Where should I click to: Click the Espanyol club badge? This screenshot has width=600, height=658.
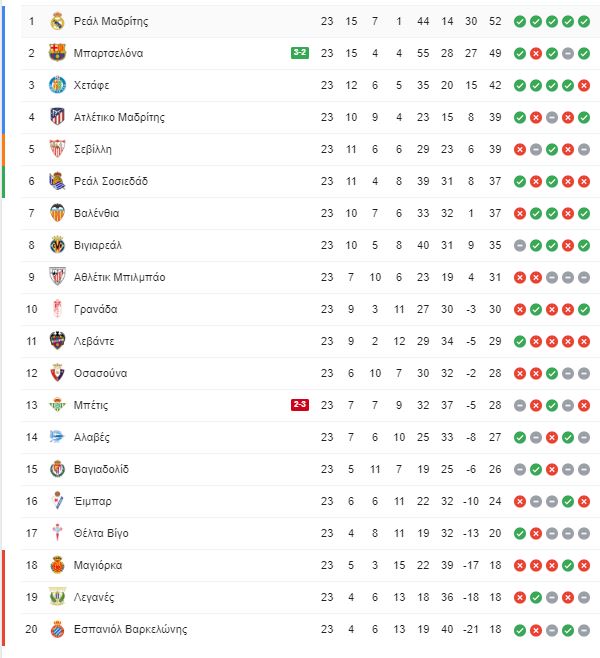[x=57, y=629]
